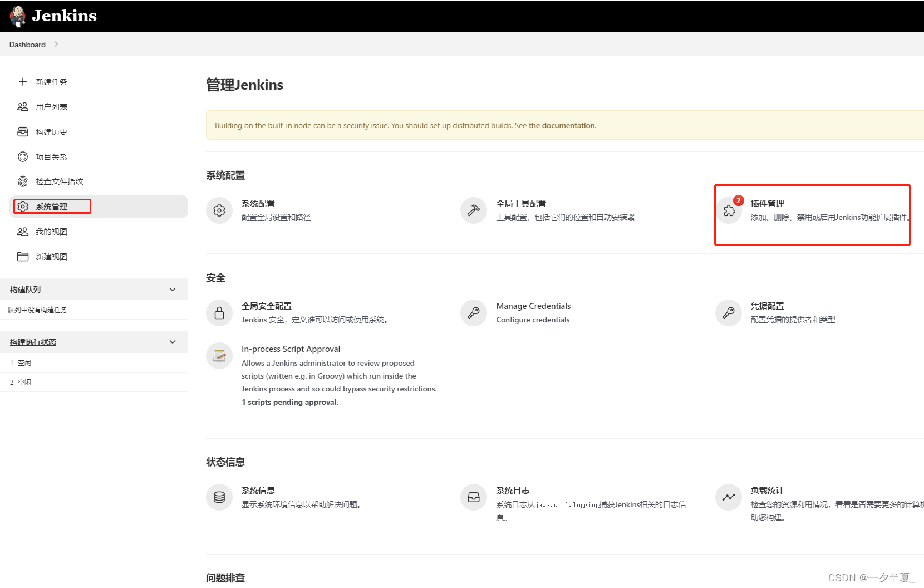Image resolution: width=924 pixels, height=588 pixels.
Task: Click Configure credentials description text
Action: click(533, 320)
